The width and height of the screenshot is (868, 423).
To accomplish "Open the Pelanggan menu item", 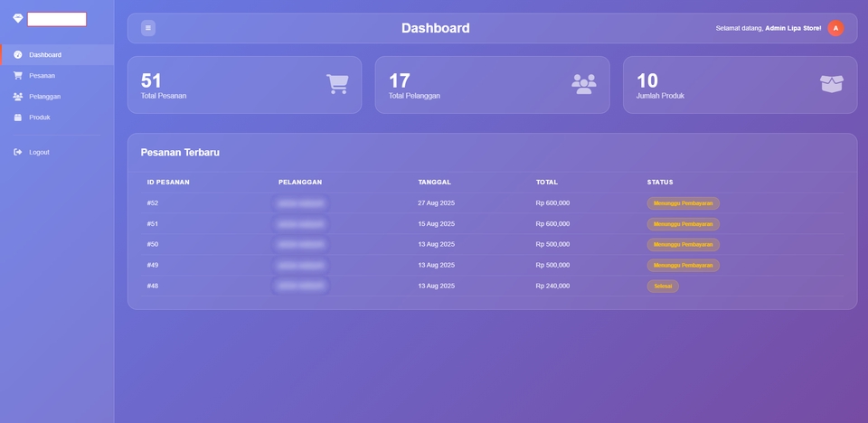I will coord(57,97).
